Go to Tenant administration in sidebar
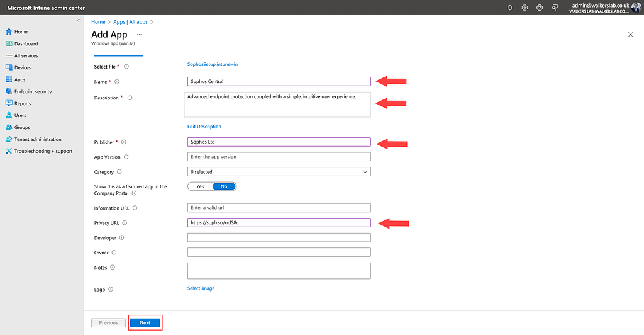 [x=38, y=140]
